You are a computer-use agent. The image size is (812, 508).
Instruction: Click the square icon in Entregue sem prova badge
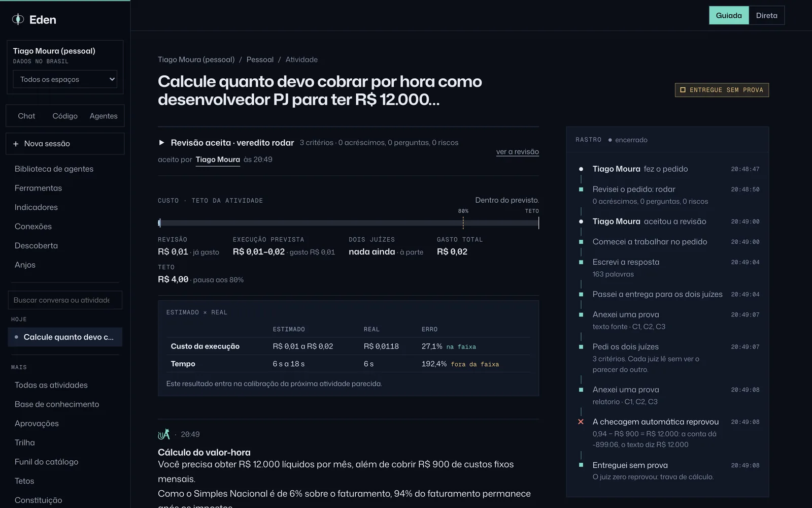coord(683,90)
